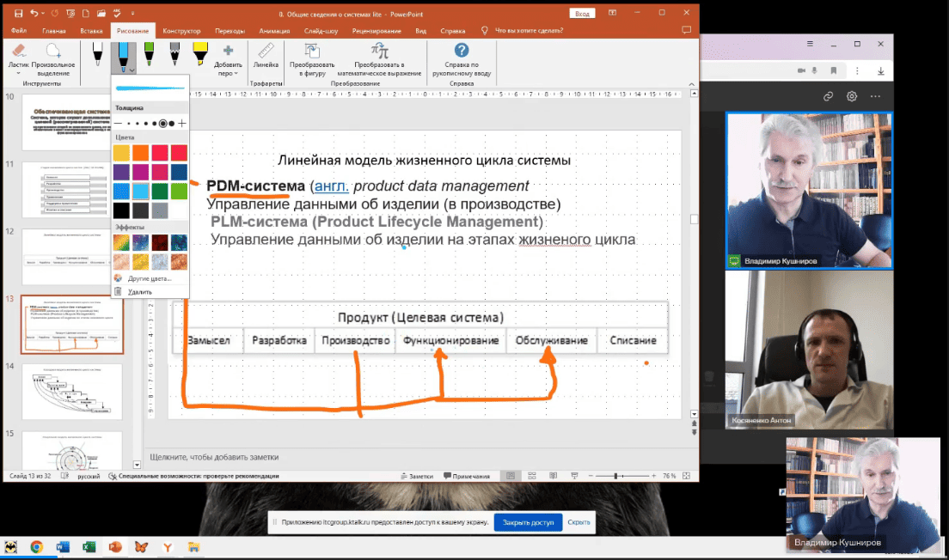This screenshot has height=560, width=949.
Task: Open the blue pen's dropdown arrow
Action: [132, 70]
